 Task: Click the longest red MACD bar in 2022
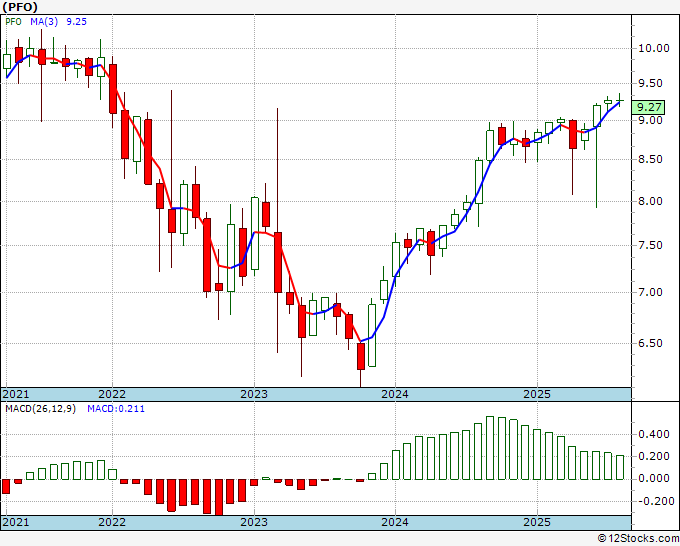coord(219,497)
